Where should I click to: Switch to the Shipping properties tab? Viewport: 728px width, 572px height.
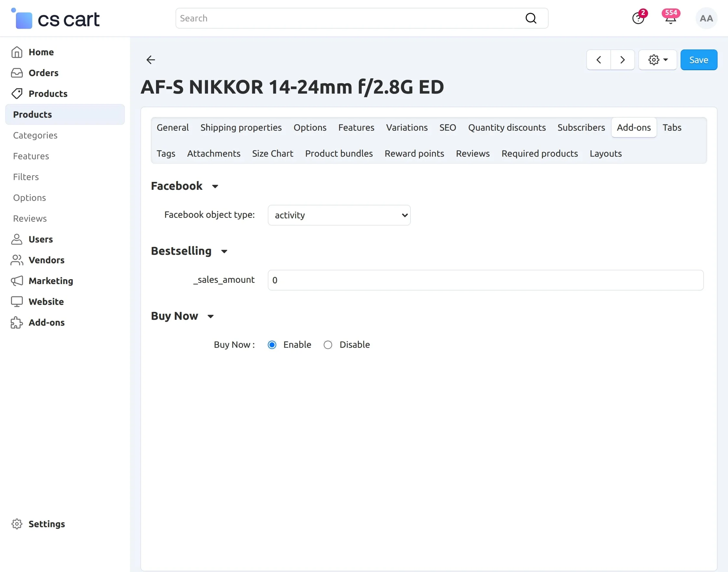point(241,128)
